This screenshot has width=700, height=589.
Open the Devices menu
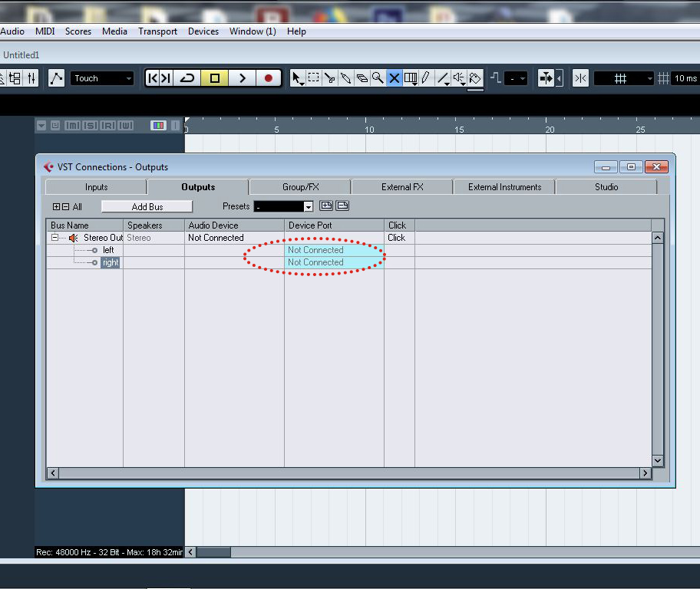point(203,31)
